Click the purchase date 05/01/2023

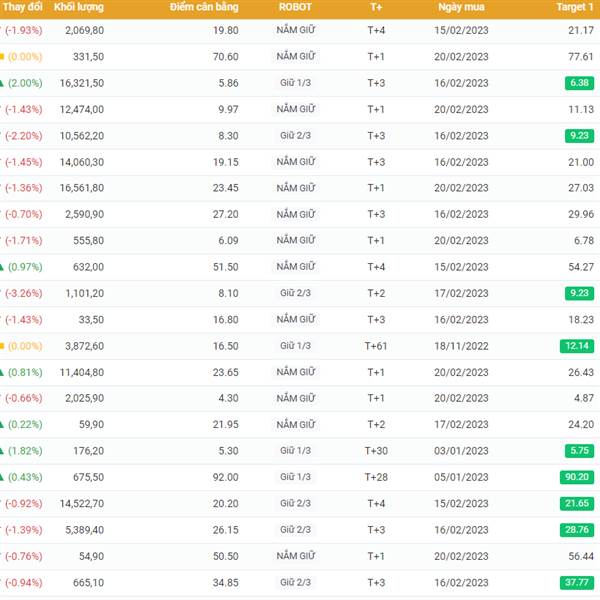pyautogui.click(x=461, y=477)
